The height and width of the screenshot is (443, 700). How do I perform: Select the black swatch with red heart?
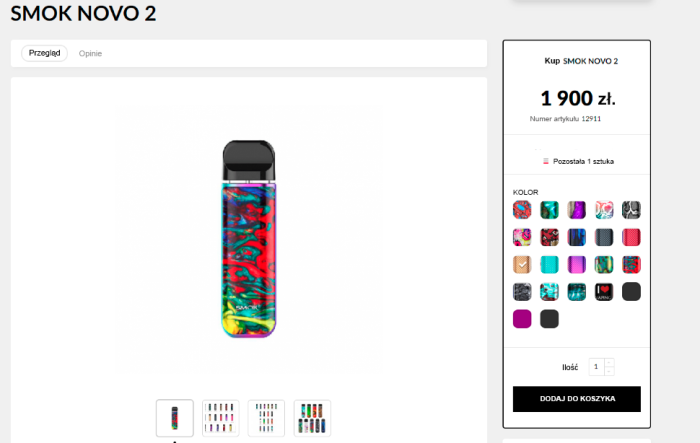[x=604, y=291]
